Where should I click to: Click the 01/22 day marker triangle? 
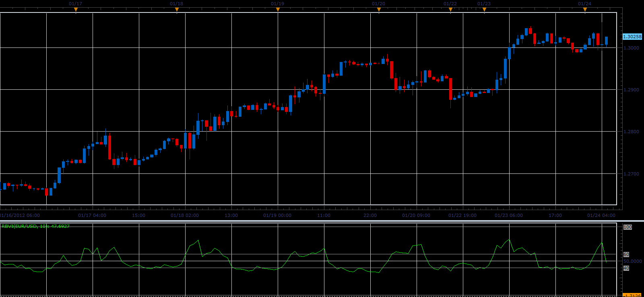450,10
